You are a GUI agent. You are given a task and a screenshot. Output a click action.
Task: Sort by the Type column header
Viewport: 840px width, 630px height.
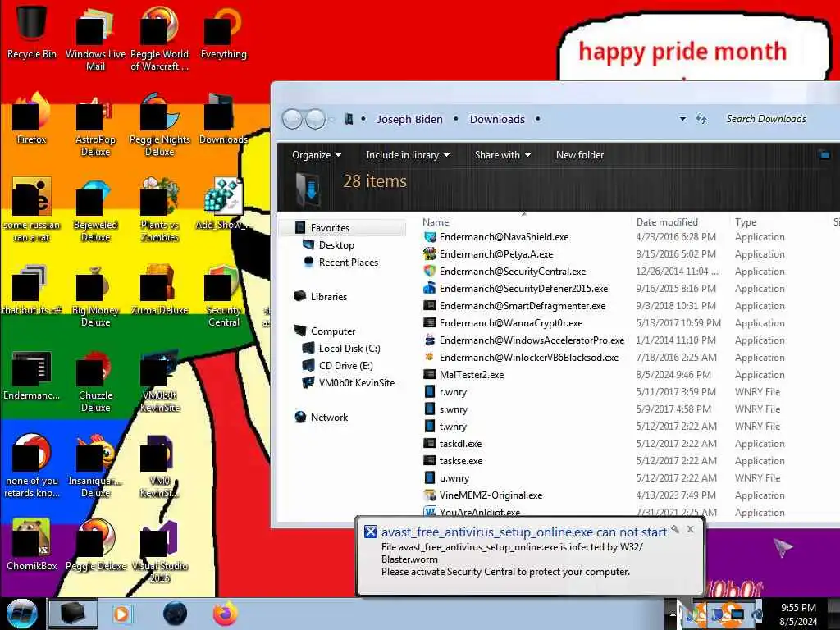[746, 221]
